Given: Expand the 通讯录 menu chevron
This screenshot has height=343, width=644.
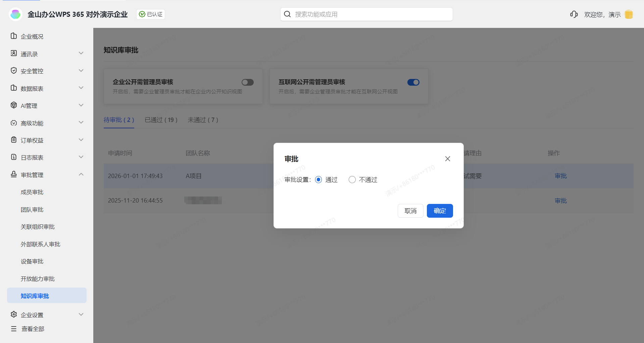Looking at the screenshot, I should (x=81, y=53).
